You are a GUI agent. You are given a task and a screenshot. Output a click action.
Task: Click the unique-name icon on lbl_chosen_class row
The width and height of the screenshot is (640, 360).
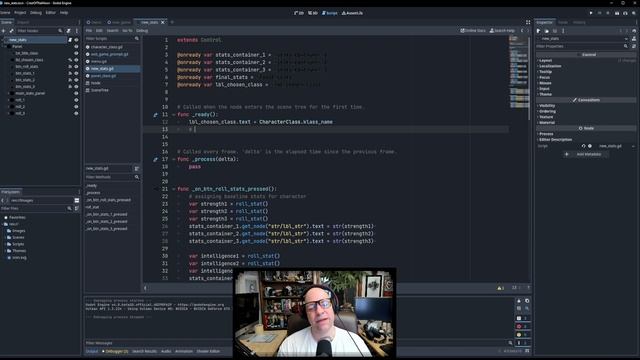pyautogui.click(x=70, y=60)
